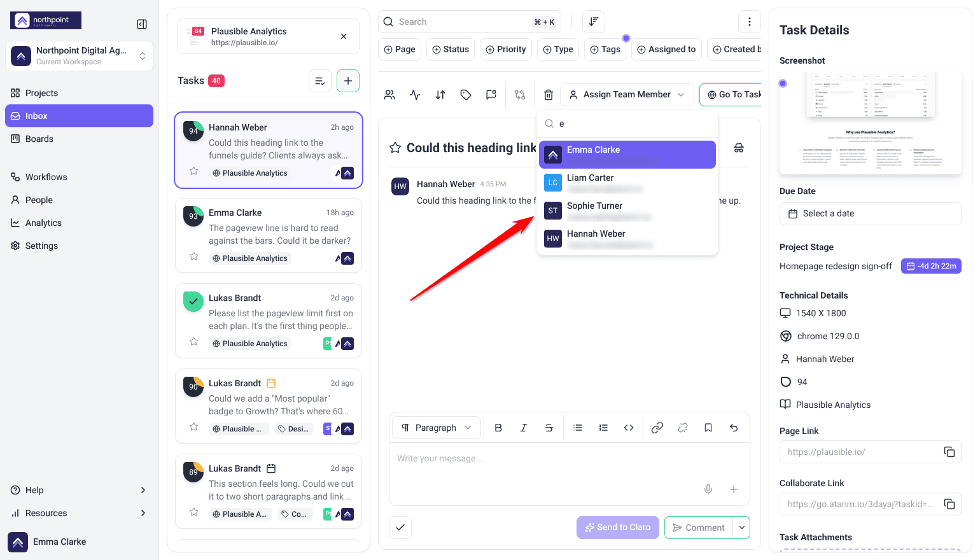Open the sort order icon
Screen dimensions: 980x560
tap(594, 22)
